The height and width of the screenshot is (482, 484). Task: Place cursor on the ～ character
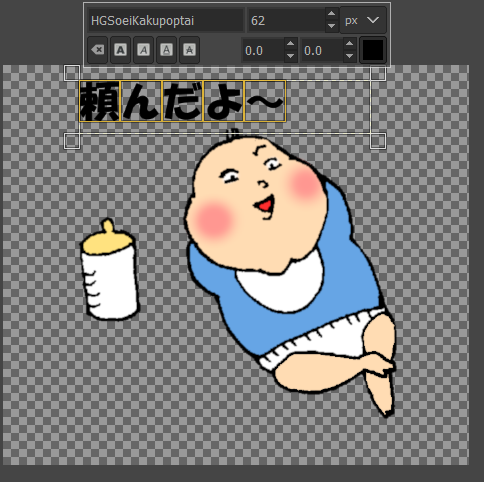tap(265, 101)
